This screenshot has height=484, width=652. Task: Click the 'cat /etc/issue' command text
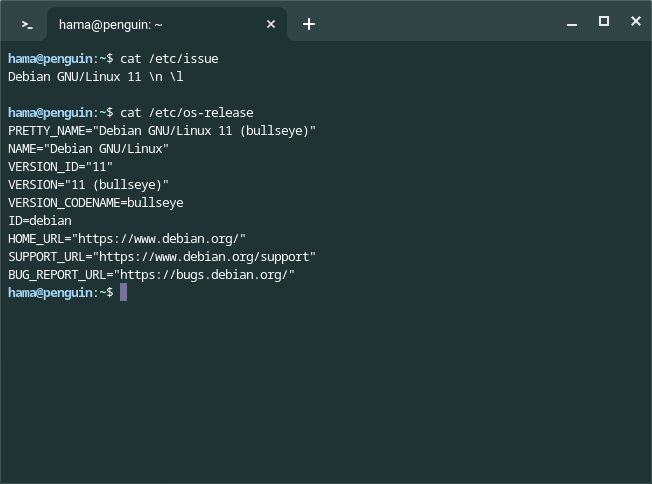(x=169, y=59)
